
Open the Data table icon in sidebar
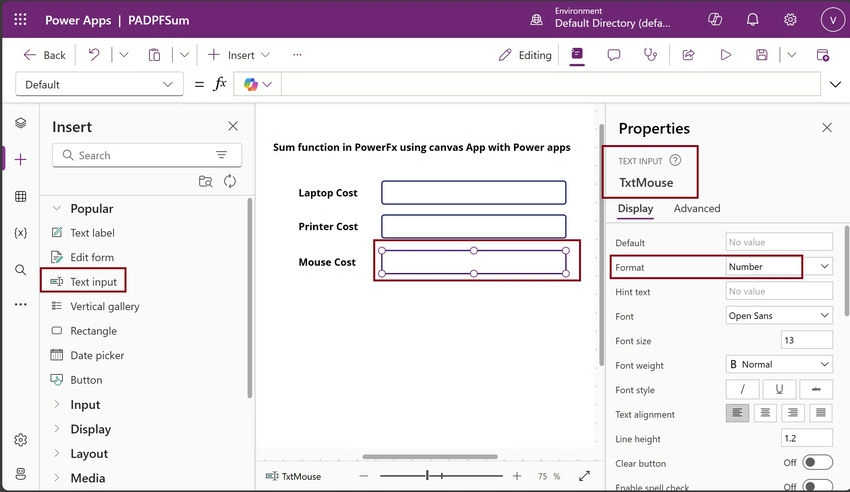[x=21, y=196]
